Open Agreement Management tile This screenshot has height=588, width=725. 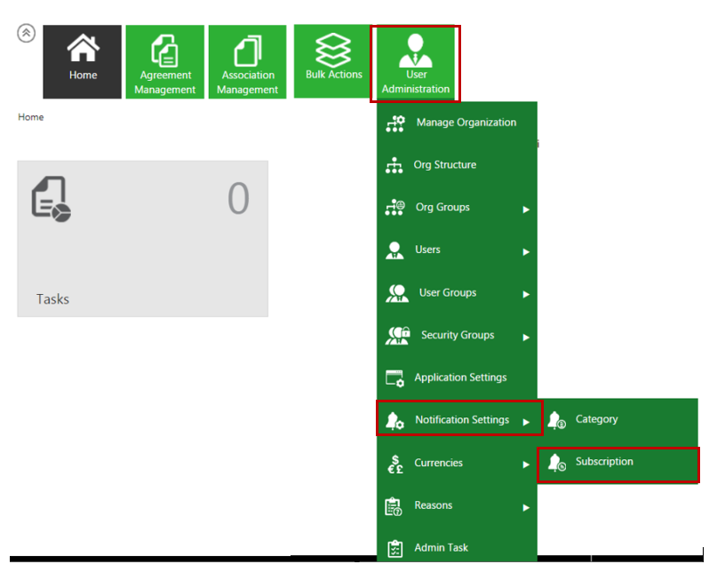(165, 61)
